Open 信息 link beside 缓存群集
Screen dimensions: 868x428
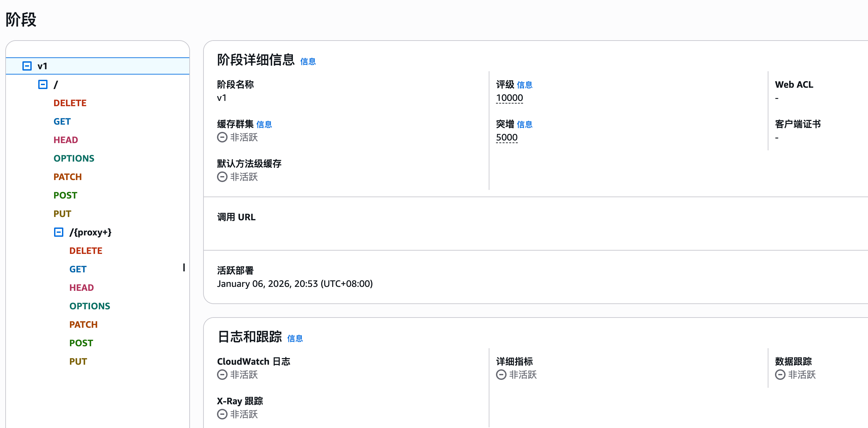click(264, 125)
